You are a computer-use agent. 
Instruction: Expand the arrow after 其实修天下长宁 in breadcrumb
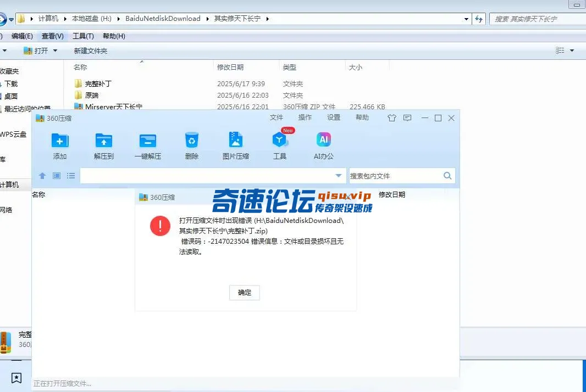pos(267,19)
